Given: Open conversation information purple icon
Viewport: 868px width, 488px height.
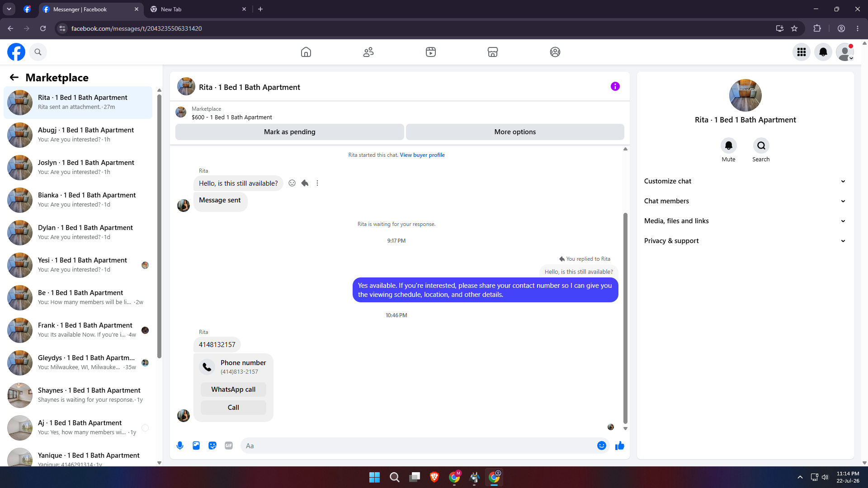Looking at the screenshot, I should coord(615,86).
